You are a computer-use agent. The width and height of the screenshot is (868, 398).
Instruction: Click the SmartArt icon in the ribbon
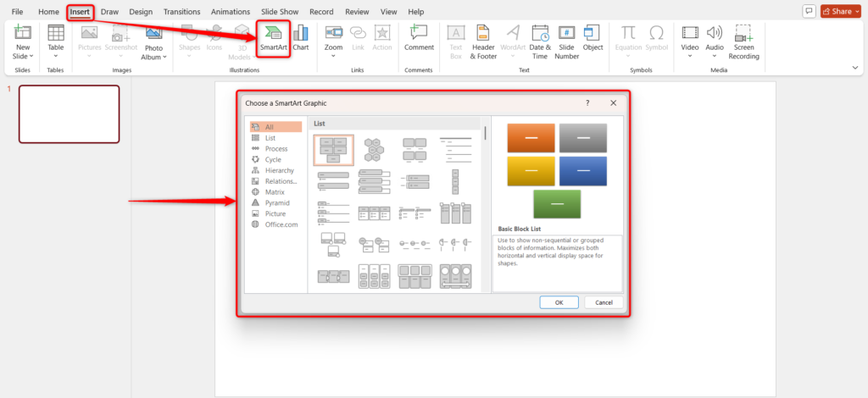click(x=274, y=32)
